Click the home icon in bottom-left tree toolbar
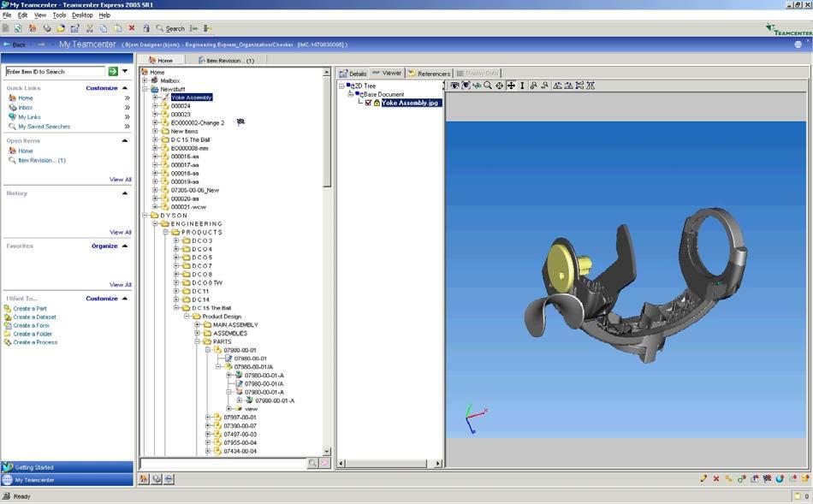The width and height of the screenshot is (813, 504). (x=144, y=479)
